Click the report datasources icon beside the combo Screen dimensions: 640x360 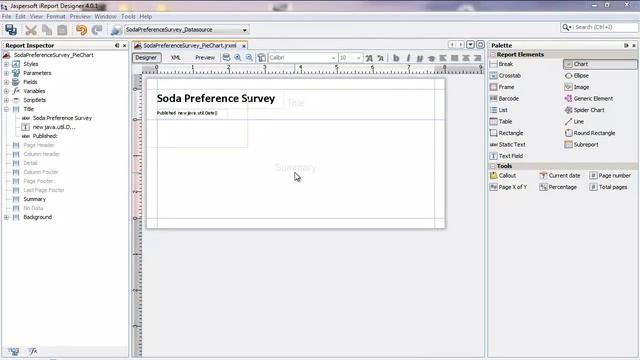pyautogui.click(x=116, y=30)
